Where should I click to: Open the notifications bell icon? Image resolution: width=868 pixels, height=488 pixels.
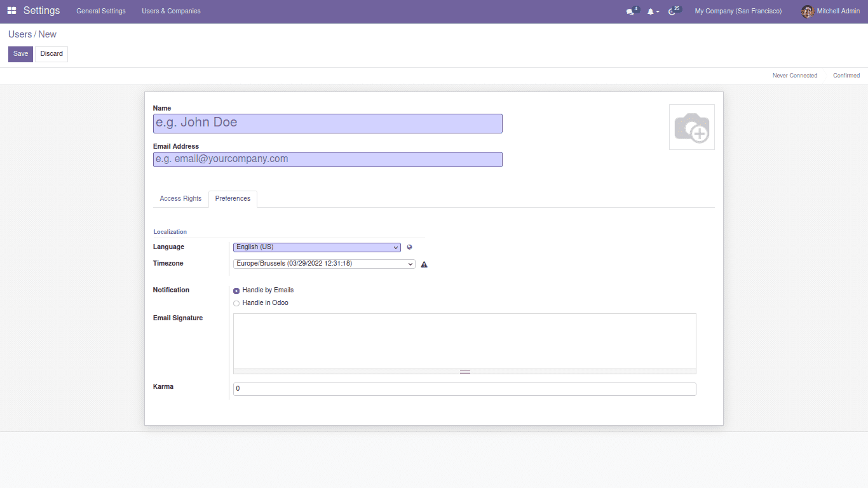tap(651, 11)
